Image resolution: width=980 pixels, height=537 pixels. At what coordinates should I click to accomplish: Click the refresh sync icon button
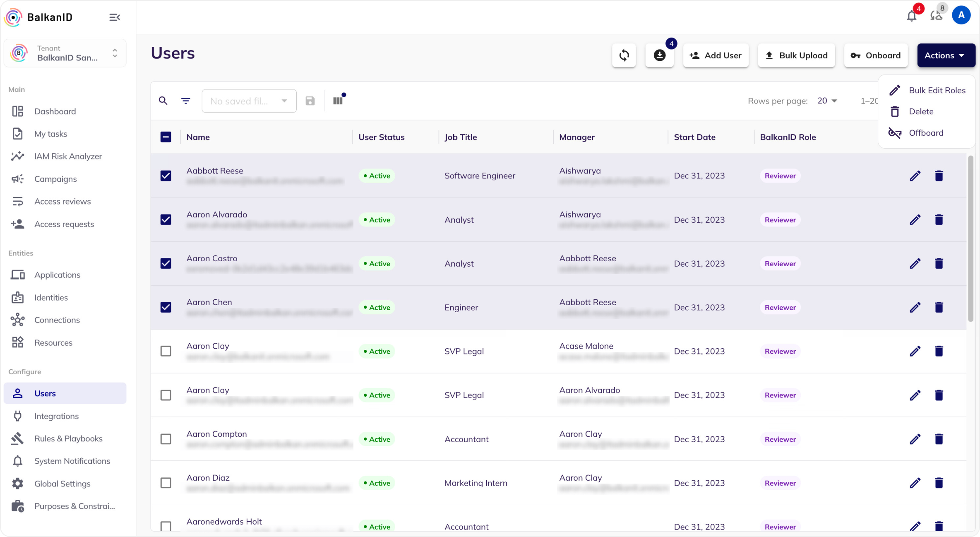pos(624,55)
